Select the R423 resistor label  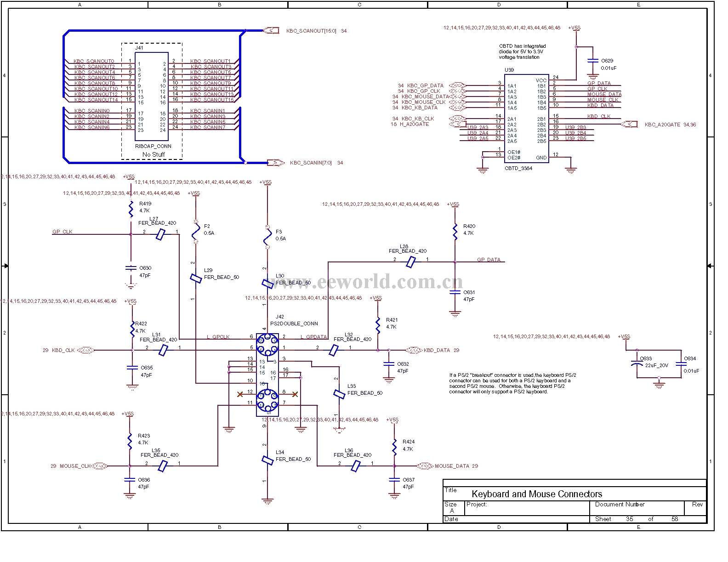point(144,436)
